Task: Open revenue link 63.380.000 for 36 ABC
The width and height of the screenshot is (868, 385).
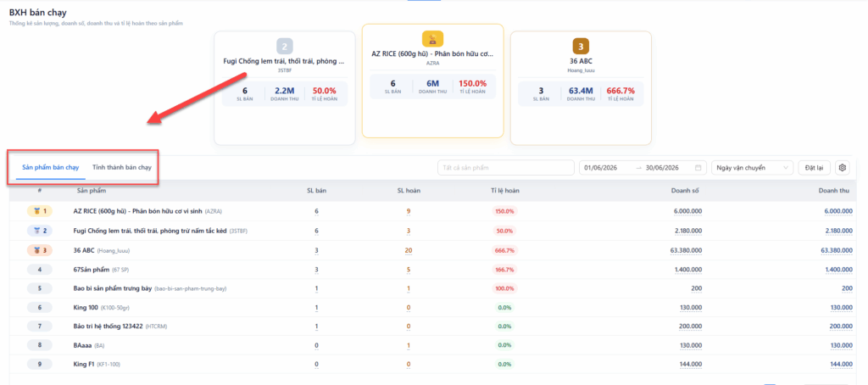Action: (x=837, y=250)
